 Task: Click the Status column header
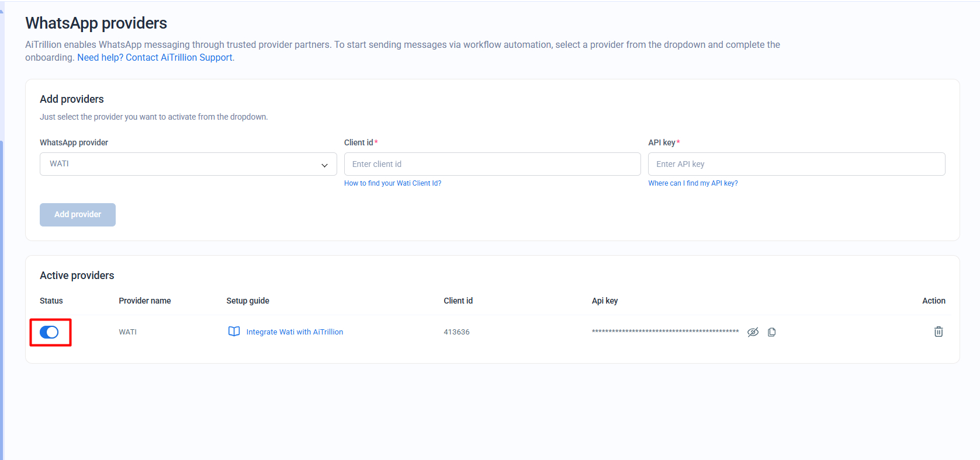pyautogui.click(x=51, y=301)
